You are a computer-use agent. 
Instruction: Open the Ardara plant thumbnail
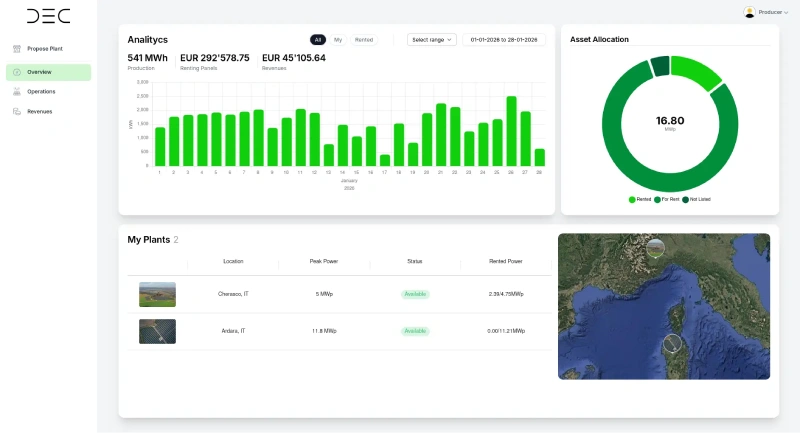[x=157, y=332]
